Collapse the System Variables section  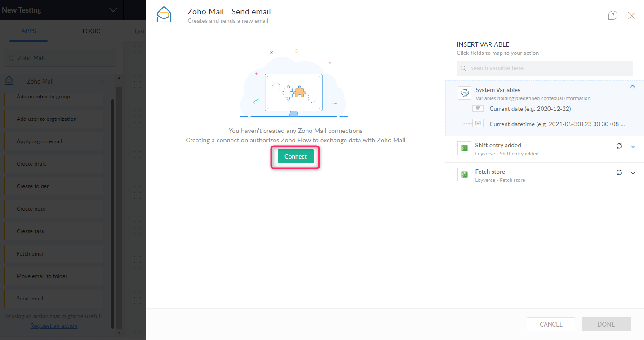tap(632, 86)
